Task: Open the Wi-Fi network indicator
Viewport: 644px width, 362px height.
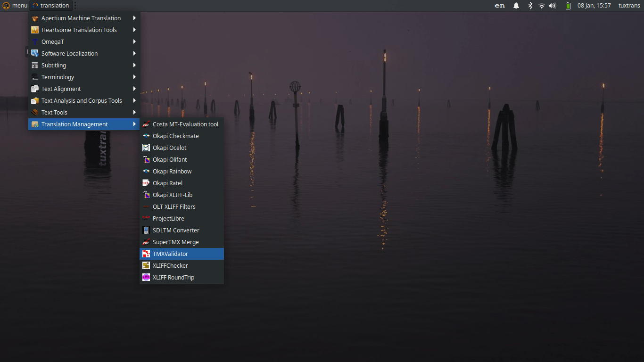Action: click(542, 6)
